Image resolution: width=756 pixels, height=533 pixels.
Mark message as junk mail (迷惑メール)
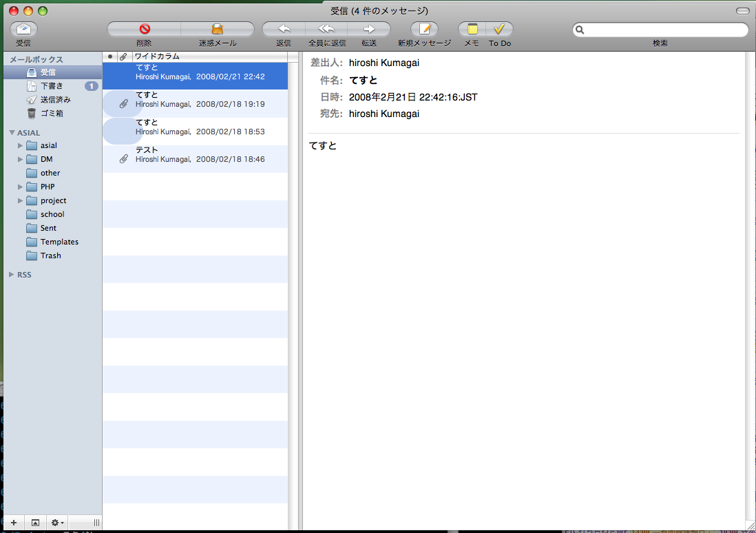pos(218,30)
